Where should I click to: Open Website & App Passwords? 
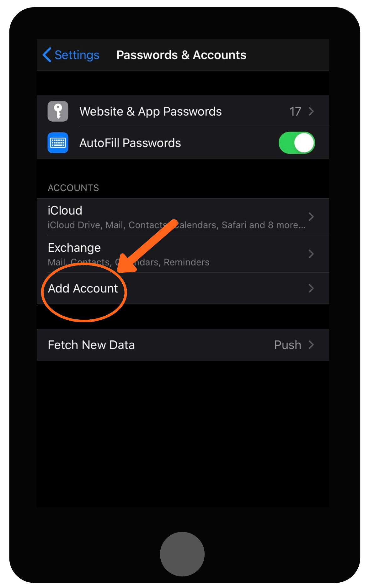point(183,111)
